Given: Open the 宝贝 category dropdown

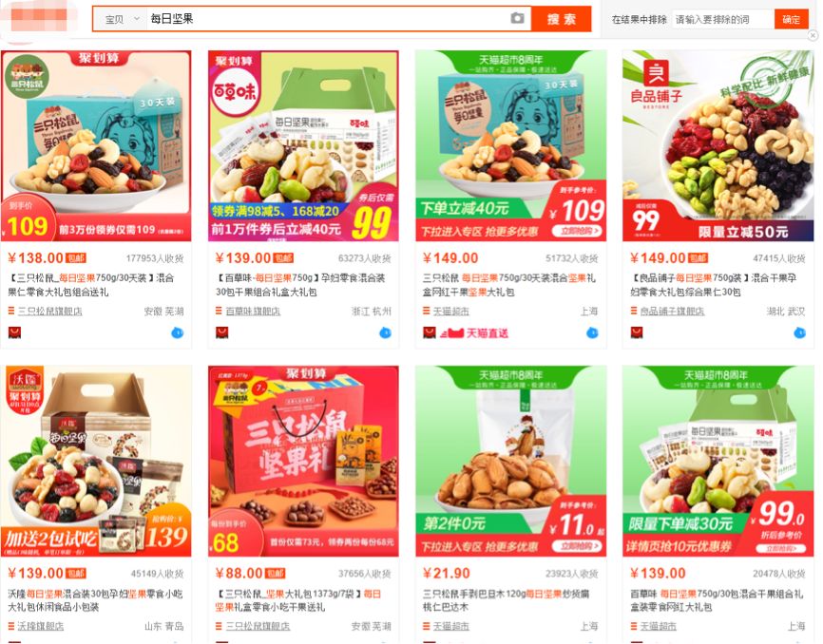Looking at the screenshot, I should [x=122, y=19].
